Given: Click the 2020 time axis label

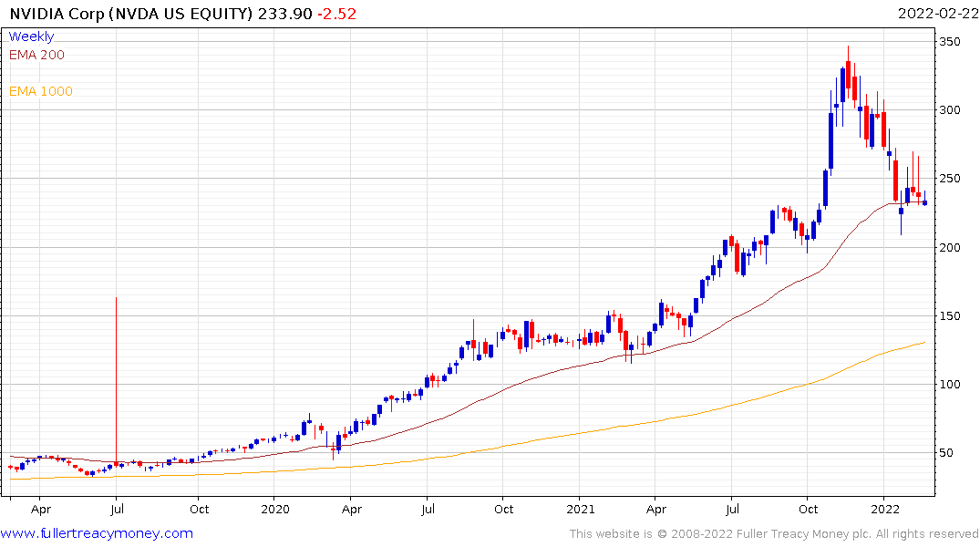Looking at the screenshot, I should coord(275,509).
